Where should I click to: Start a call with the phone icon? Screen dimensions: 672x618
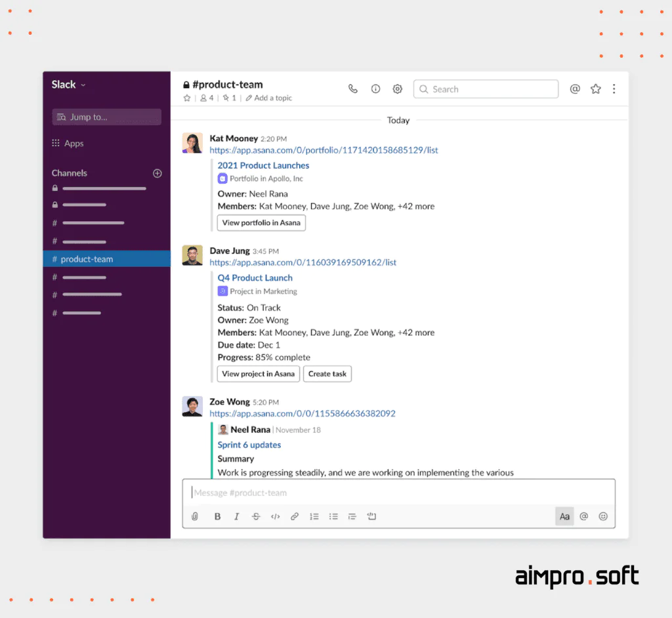click(x=352, y=89)
